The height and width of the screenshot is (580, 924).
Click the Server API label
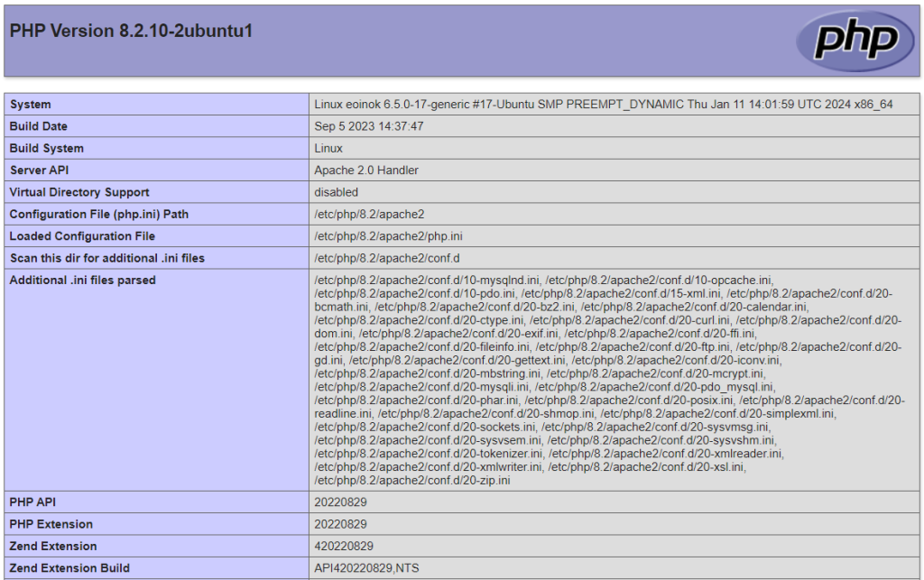tap(39, 170)
